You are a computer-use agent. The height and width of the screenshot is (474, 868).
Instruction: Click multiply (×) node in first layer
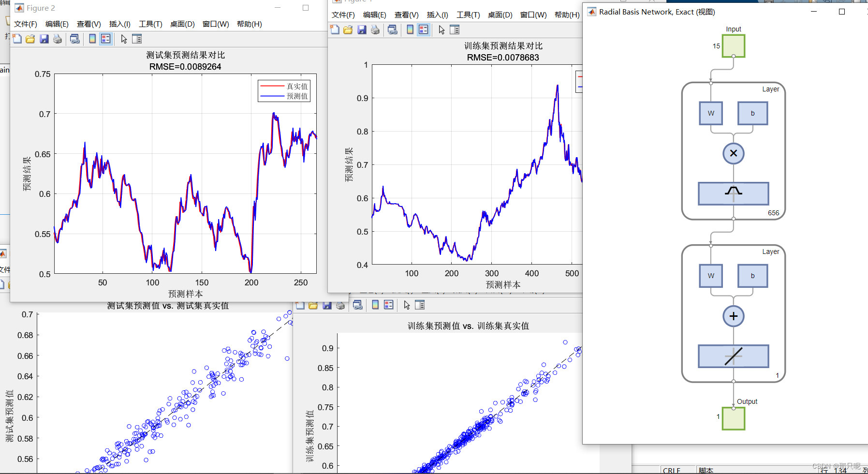click(x=734, y=153)
